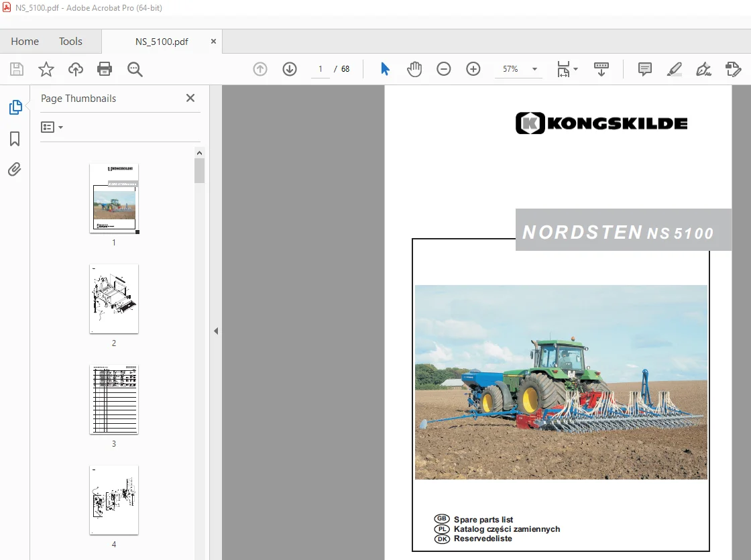
Task: Select page 4 thumbnail
Action: 114,500
